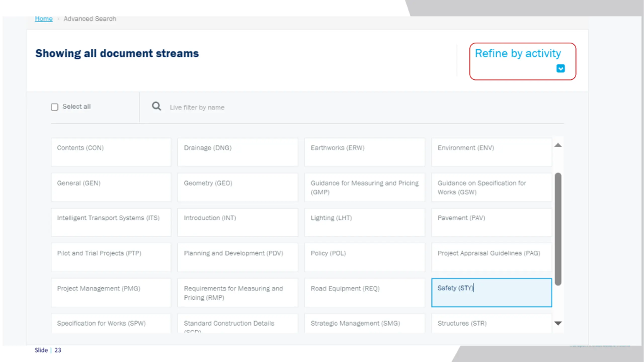
Task: Tick the Select all checkbox
Action: [x=55, y=107]
